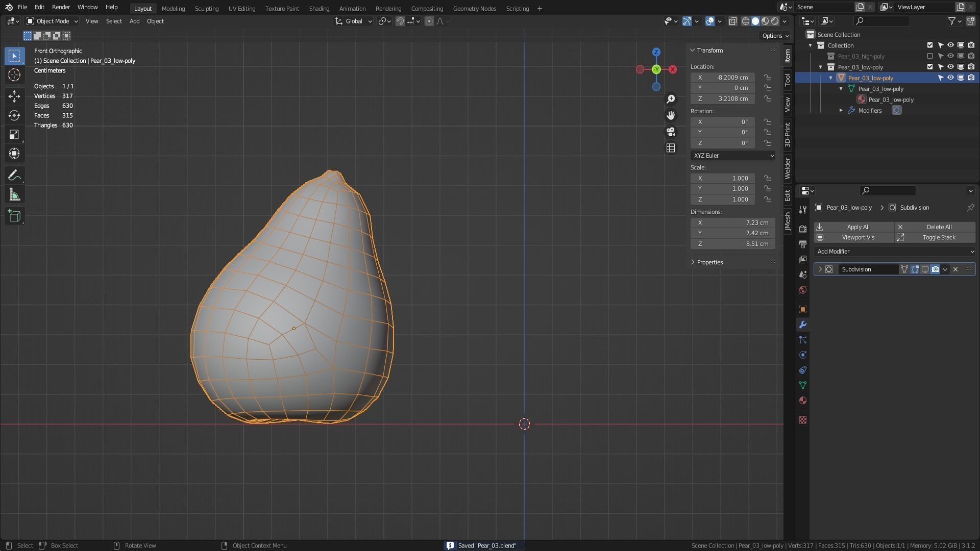
Task: Open View Layer properties tab icon
Action: click(803, 260)
